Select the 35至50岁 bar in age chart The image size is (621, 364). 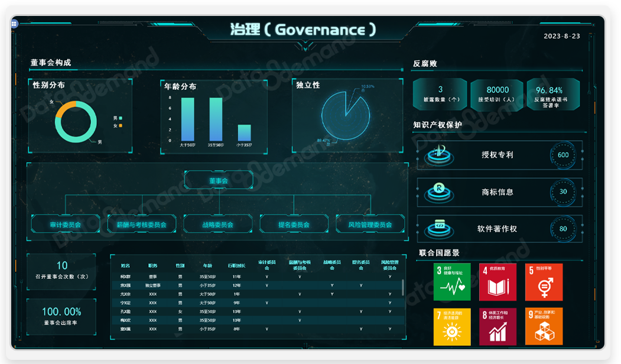point(216,119)
